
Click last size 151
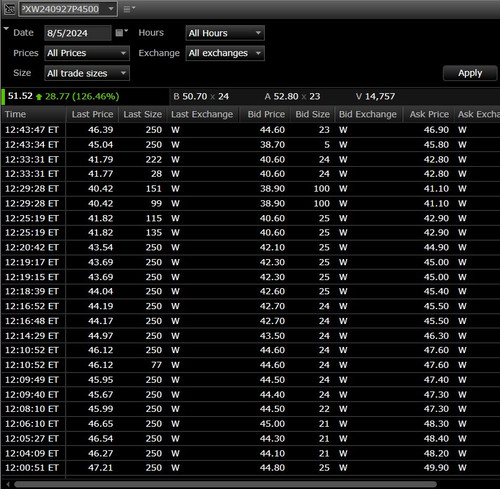pos(154,189)
